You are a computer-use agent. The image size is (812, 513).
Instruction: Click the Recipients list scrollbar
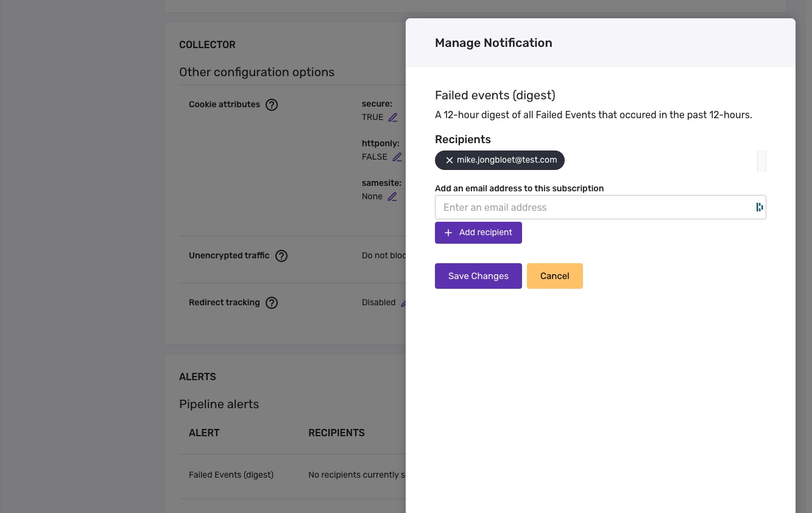point(761,161)
